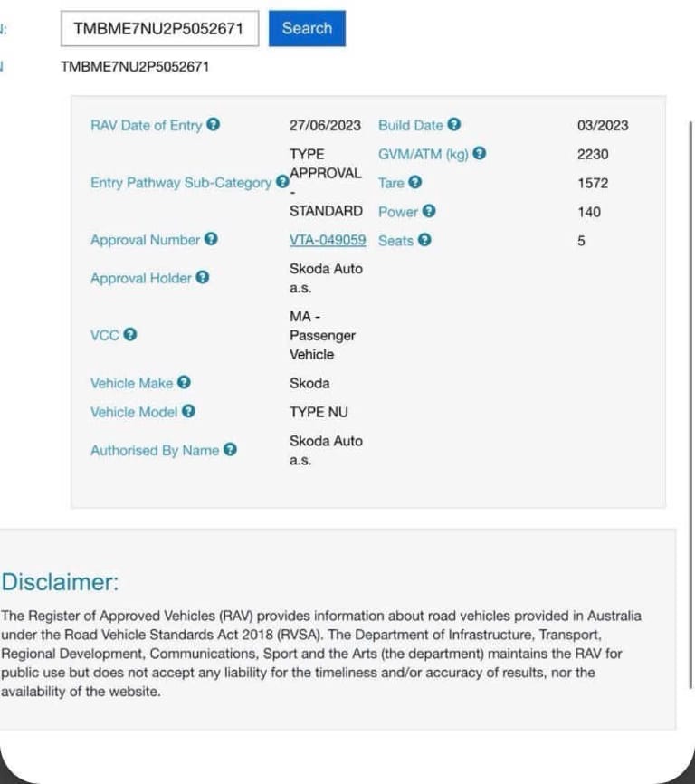The height and width of the screenshot is (784, 695).
Task: Select the date value 27/06/2023
Action: point(325,125)
